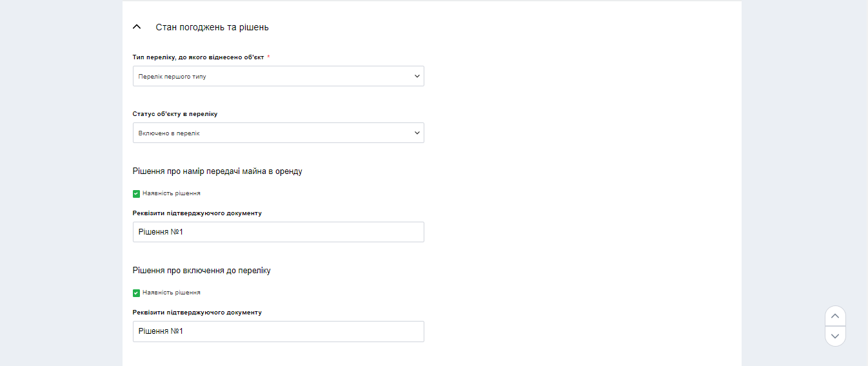Image resolution: width=868 pixels, height=366 pixels.
Task: Focus document details field for list inclusion decision
Action: 278,331
